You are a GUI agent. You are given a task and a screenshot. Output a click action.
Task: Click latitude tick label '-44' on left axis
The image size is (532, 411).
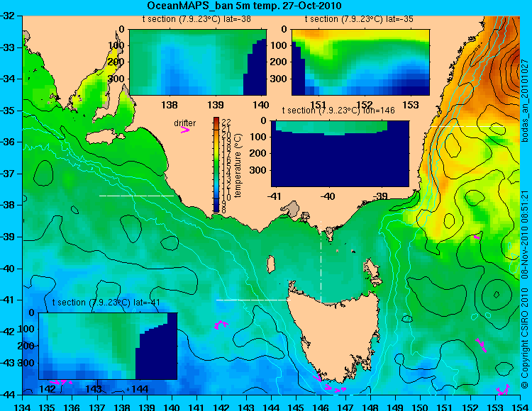[x=8, y=395]
